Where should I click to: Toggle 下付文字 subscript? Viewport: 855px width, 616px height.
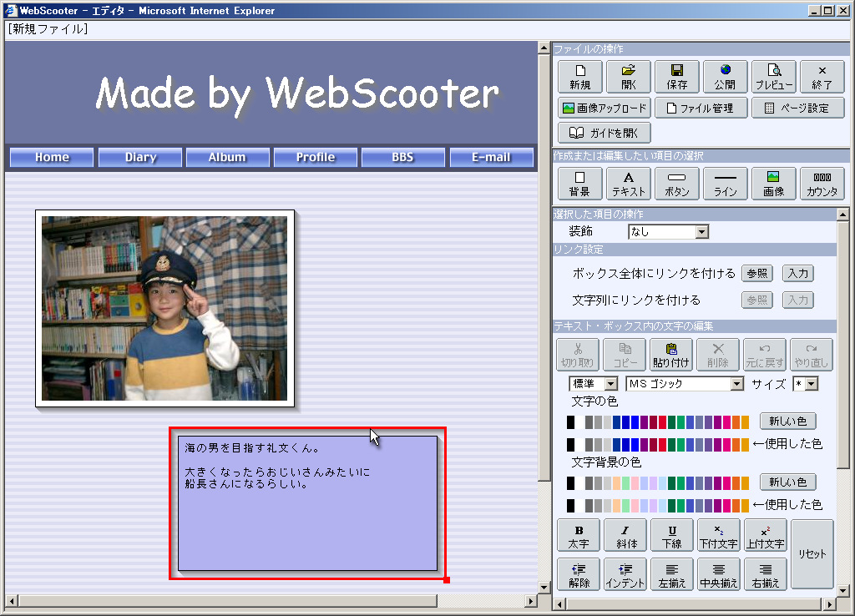click(x=719, y=536)
